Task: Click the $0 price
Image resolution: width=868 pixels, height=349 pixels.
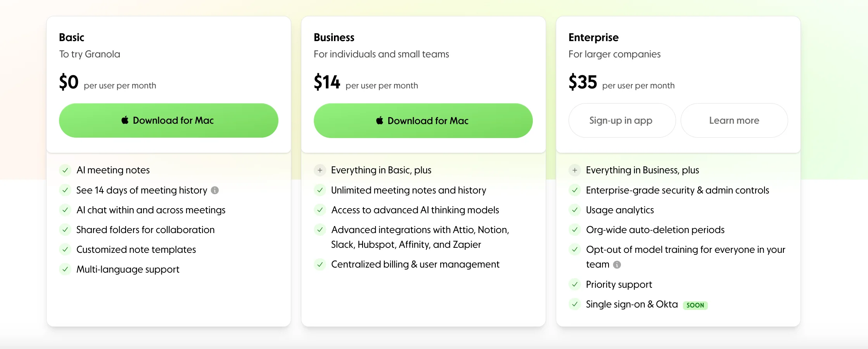Action: 69,82
